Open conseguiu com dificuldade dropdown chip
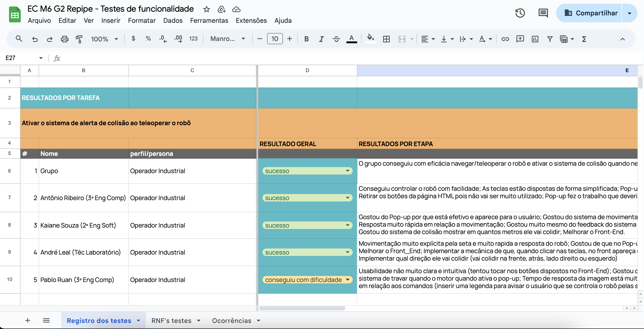644x329 pixels. click(307, 279)
